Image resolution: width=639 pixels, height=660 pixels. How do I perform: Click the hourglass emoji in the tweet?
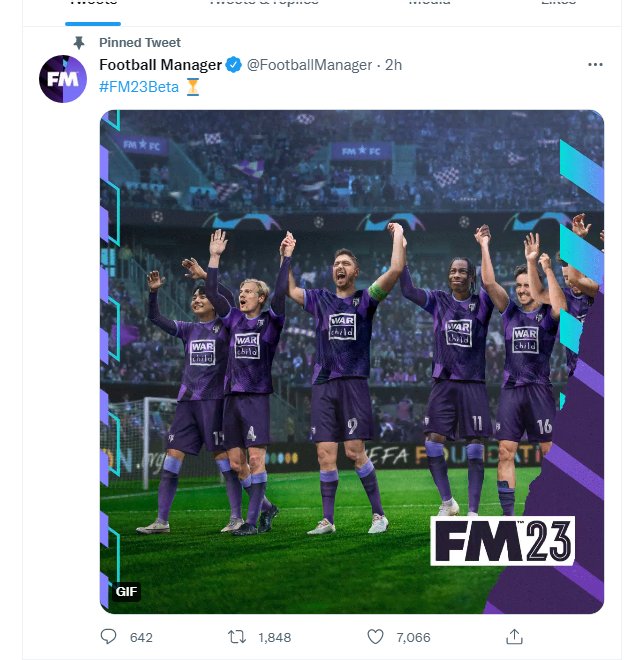click(193, 86)
